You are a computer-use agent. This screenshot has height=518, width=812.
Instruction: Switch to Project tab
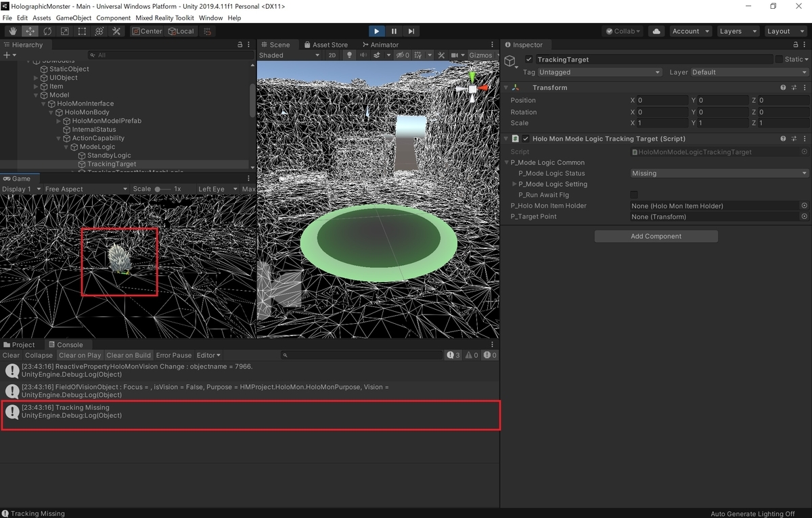[19, 345]
